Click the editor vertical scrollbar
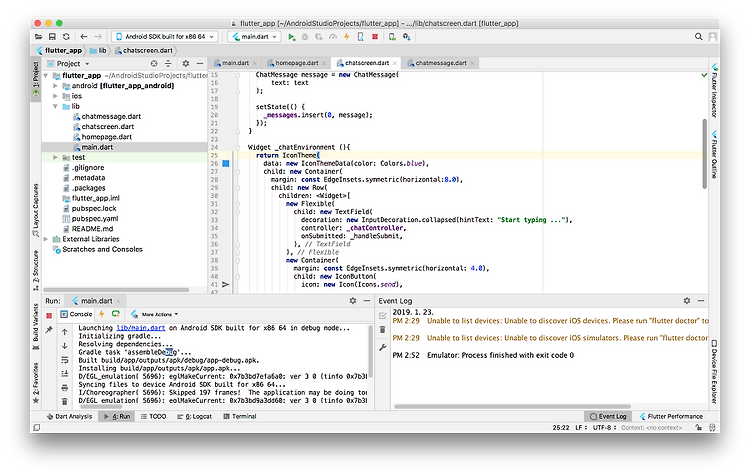 pos(704,153)
